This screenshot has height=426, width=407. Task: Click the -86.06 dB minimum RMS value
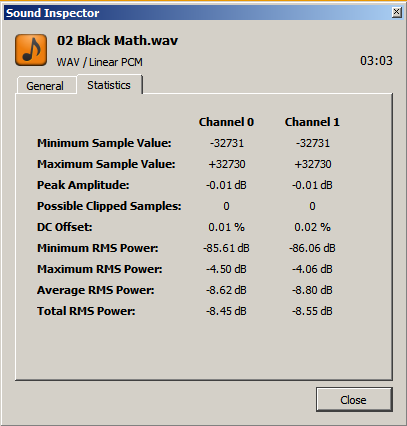pyautogui.click(x=312, y=248)
